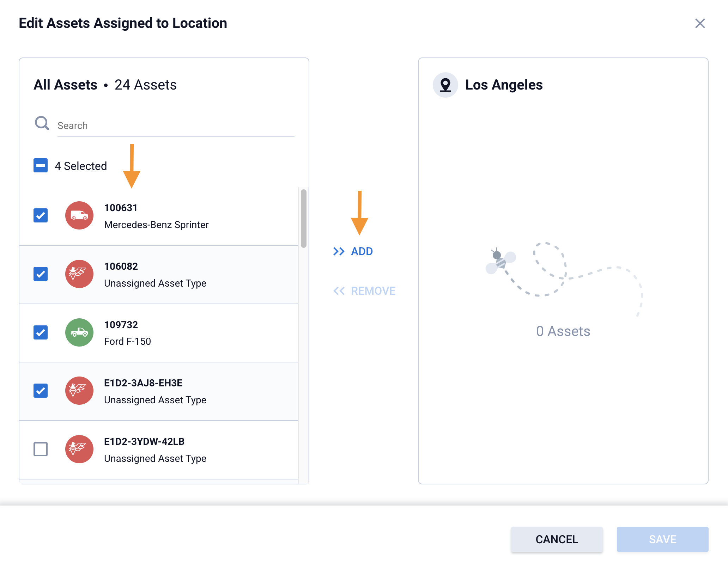Click the SAVE button
This screenshot has width=728, height=569.
[x=662, y=539]
